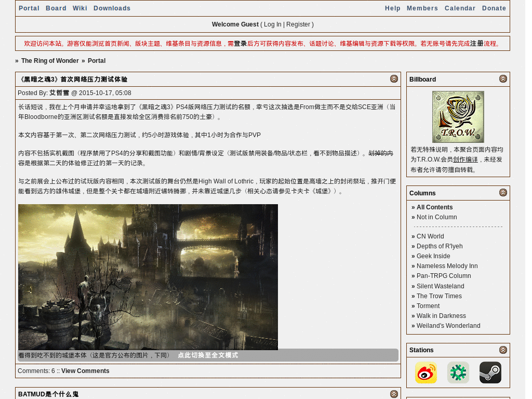Select the Silent Wasteland column
Screen dimensions: 532x399
click(440, 286)
